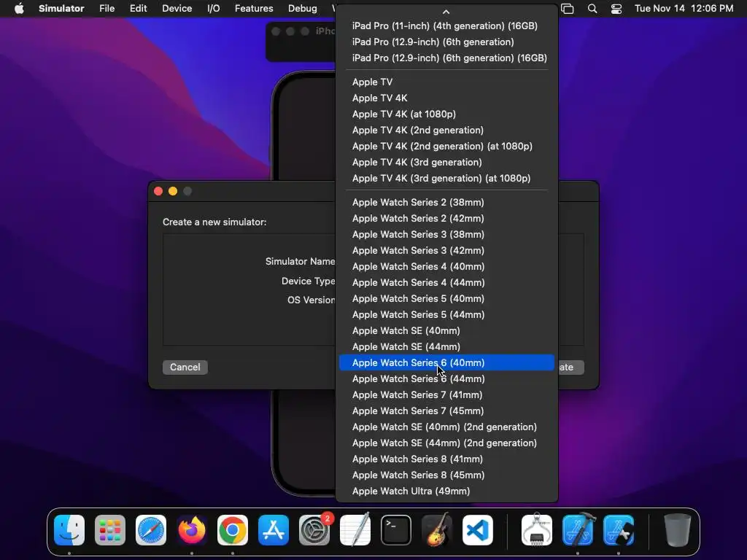Select Apple TV 4K (at 1080p)
This screenshot has width=747, height=560.
coord(447,114)
